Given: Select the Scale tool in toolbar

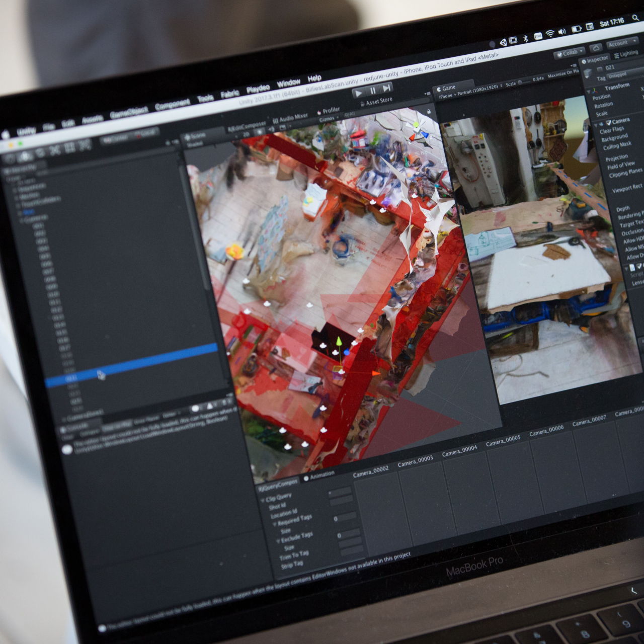Looking at the screenshot, I should 55,150.
